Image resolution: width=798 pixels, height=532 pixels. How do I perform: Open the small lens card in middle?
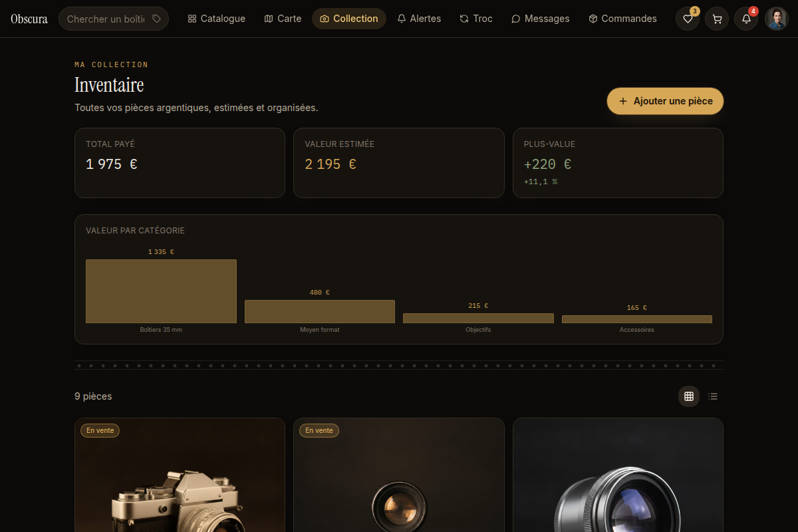(x=399, y=475)
